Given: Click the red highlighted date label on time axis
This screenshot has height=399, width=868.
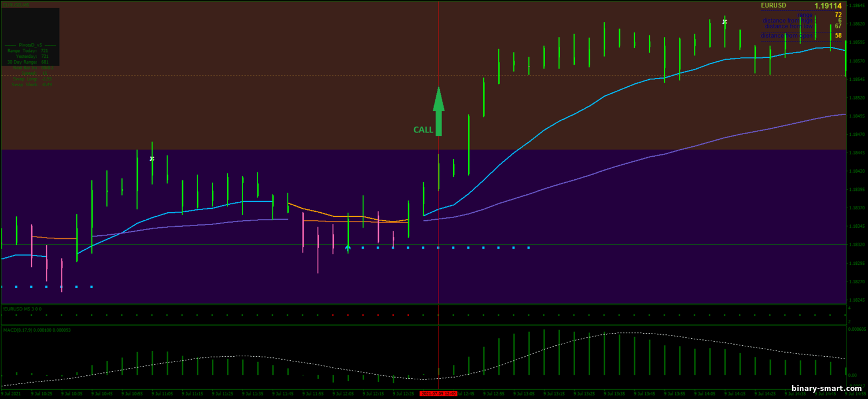Looking at the screenshot, I should 438,394.
